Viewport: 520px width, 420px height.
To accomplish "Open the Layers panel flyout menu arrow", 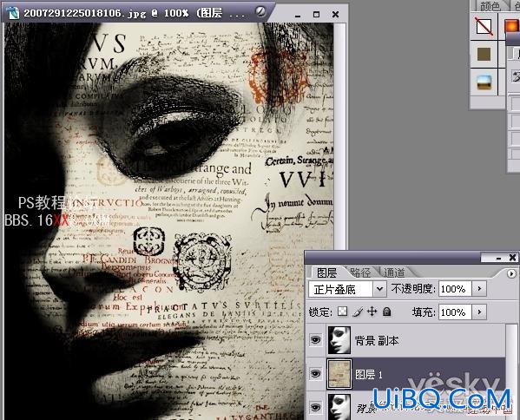I will [x=511, y=273].
